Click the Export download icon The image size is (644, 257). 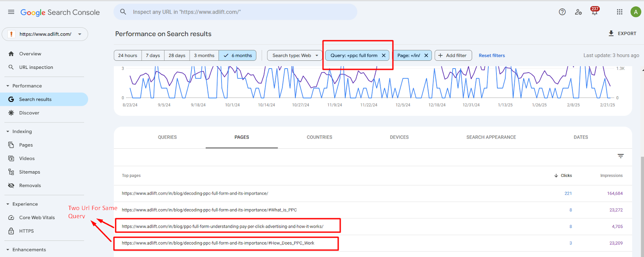point(611,33)
